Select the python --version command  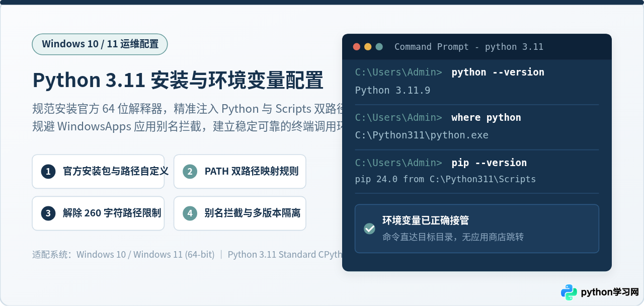click(x=498, y=72)
